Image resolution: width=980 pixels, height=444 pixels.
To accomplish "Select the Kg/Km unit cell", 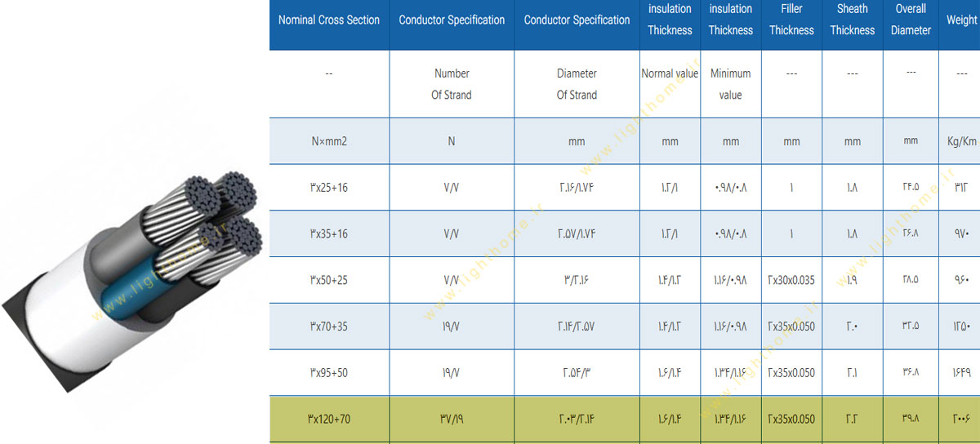I will pos(961,141).
